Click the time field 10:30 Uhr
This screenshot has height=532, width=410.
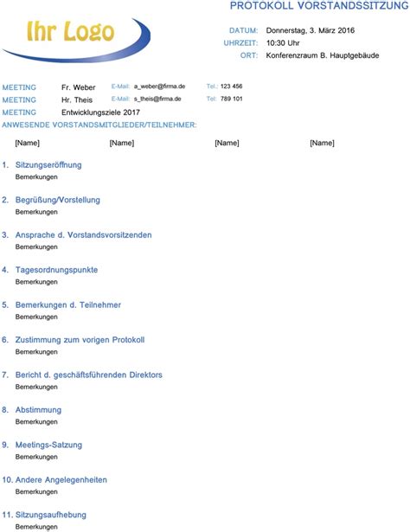coord(283,43)
